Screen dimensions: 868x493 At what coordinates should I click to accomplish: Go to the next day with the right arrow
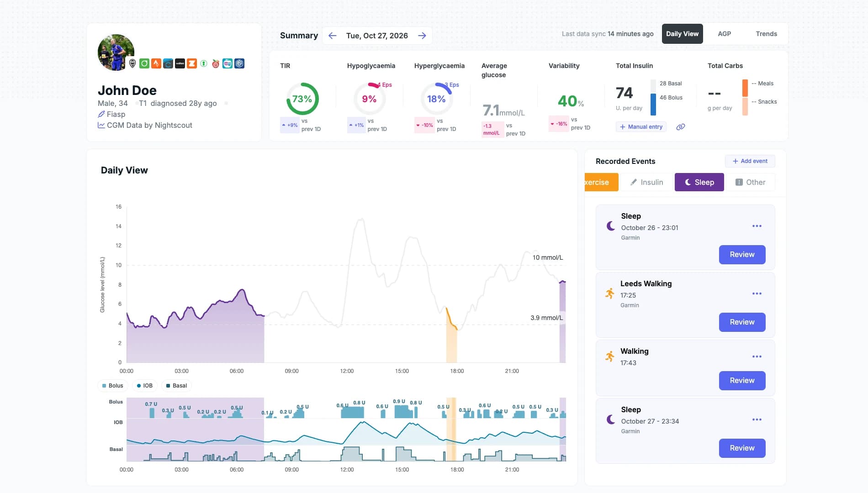422,36
